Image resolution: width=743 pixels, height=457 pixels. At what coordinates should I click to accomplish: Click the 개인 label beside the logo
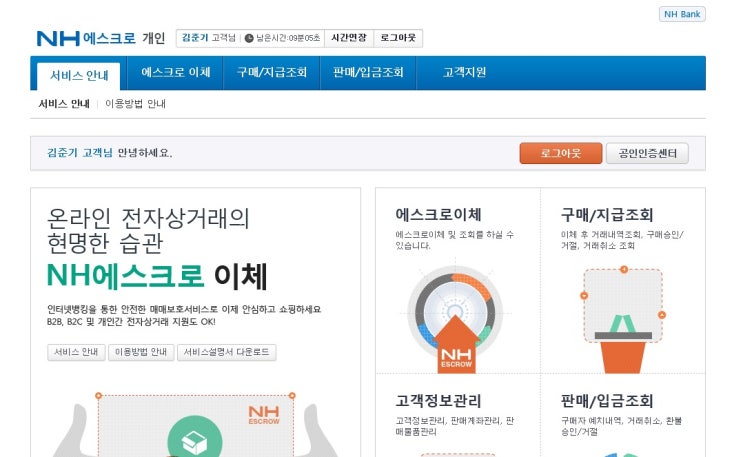click(154, 38)
